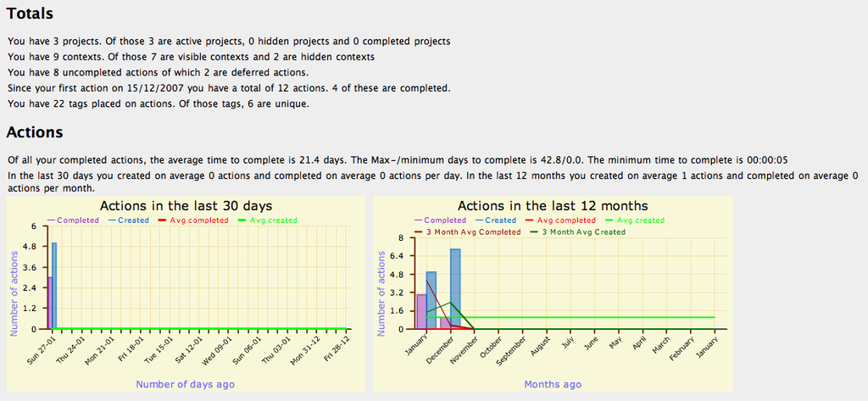Screen dimensions: 868x401
Task: Click the tall blue December Created bar
Action: (x=455, y=284)
